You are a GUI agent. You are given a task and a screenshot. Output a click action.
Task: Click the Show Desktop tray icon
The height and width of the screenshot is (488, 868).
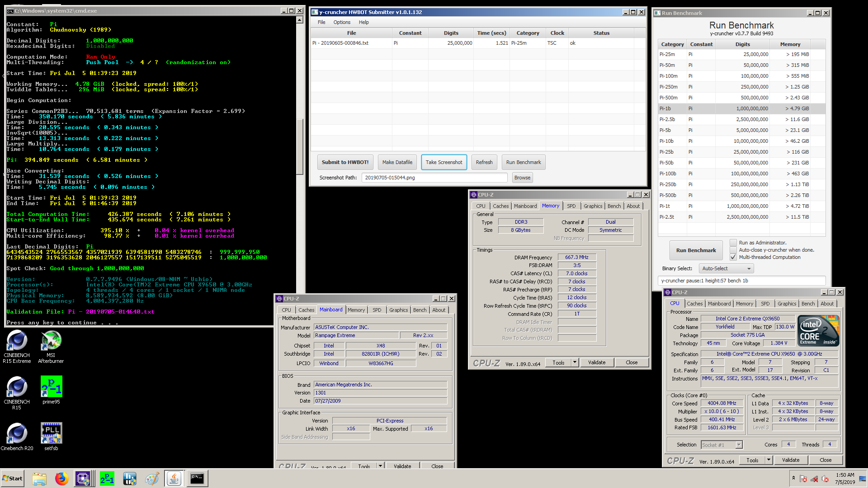tap(863, 479)
